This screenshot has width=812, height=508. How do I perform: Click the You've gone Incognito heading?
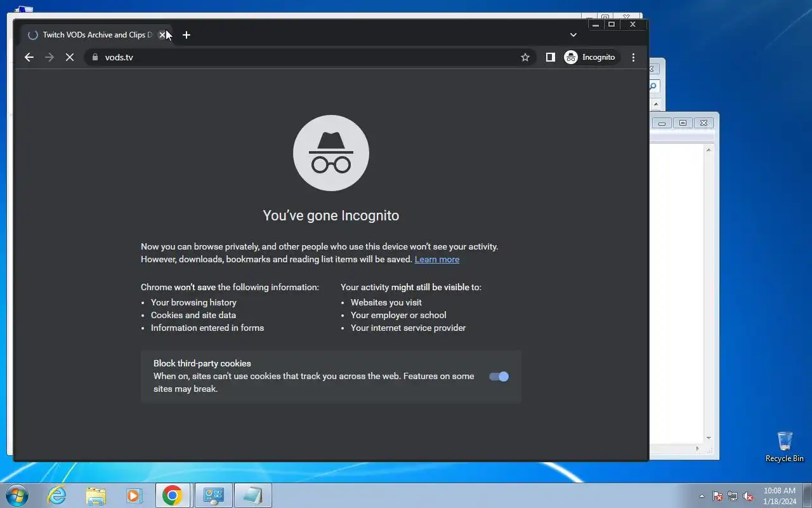coord(331,215)
